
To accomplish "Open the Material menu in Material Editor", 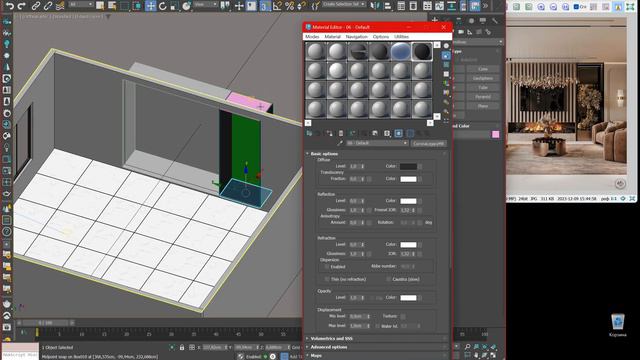I will [333, 37].
